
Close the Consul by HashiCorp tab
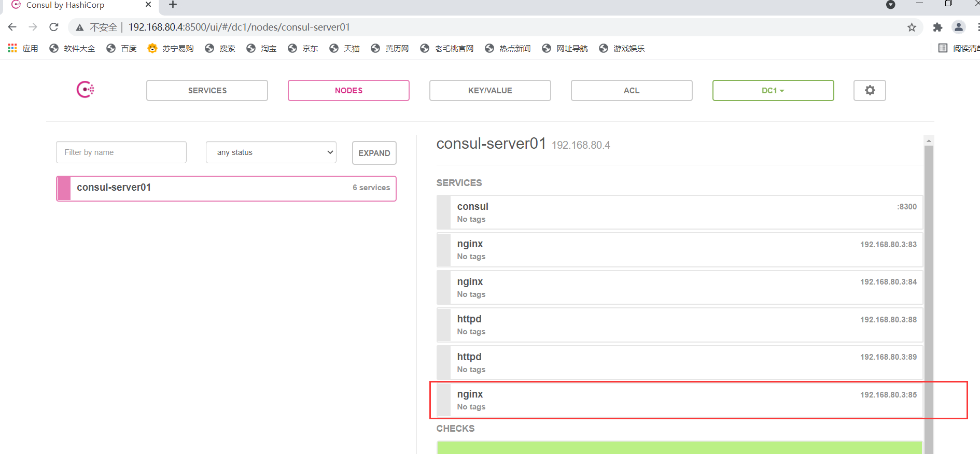[148, 5]
